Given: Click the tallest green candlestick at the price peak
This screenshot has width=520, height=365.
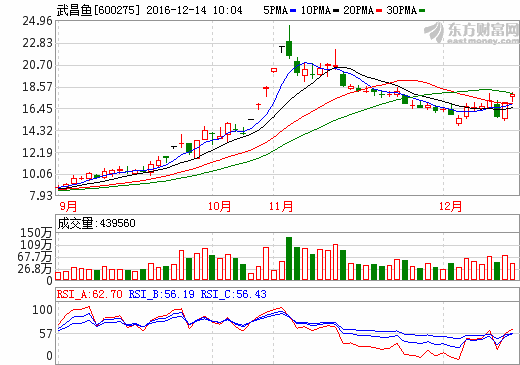Looking at the screenshot, I should pyautogui.click(x=289, y=48).
